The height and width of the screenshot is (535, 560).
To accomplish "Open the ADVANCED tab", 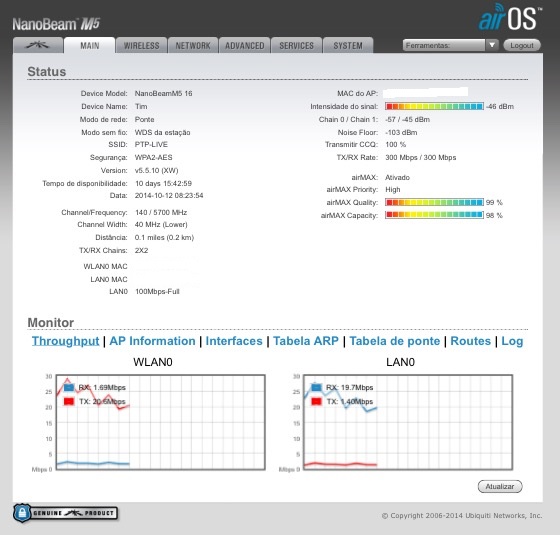I will (x=245, y=45).
